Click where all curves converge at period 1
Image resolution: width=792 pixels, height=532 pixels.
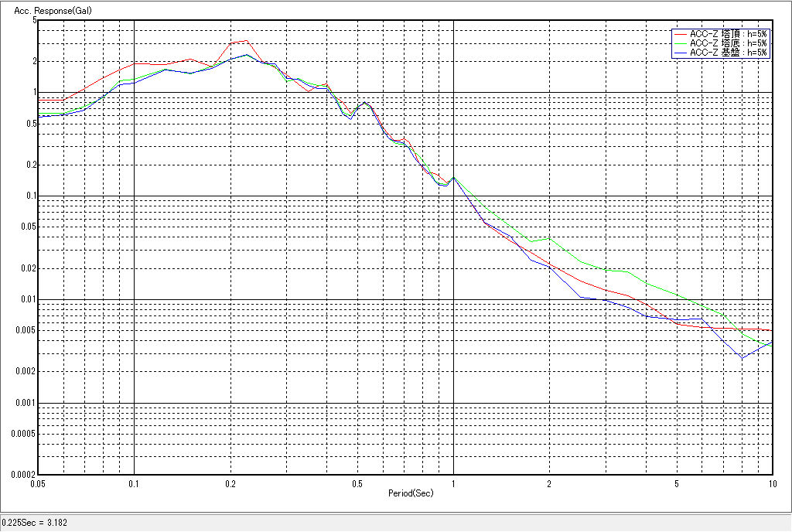tap(453, 177)
